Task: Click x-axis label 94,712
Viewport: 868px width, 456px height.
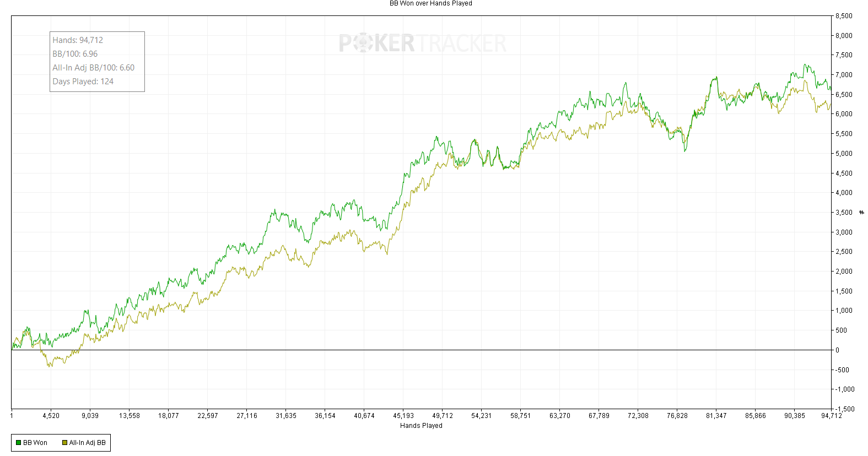Action: point(831,416)
